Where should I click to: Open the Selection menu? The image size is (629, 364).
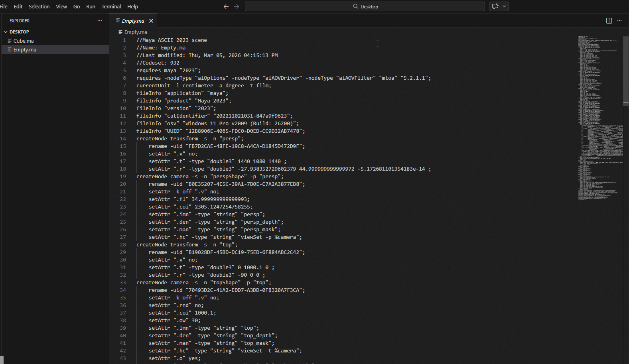pos(39,6)
